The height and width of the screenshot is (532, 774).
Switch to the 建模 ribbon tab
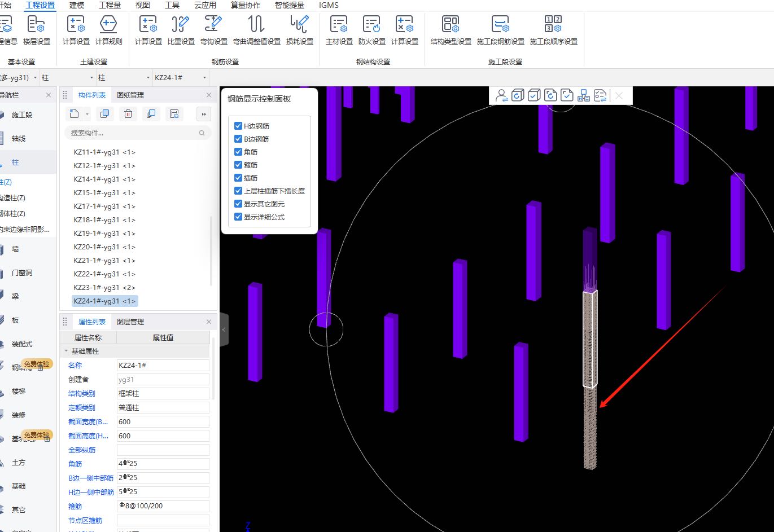[x=77, y=5]
